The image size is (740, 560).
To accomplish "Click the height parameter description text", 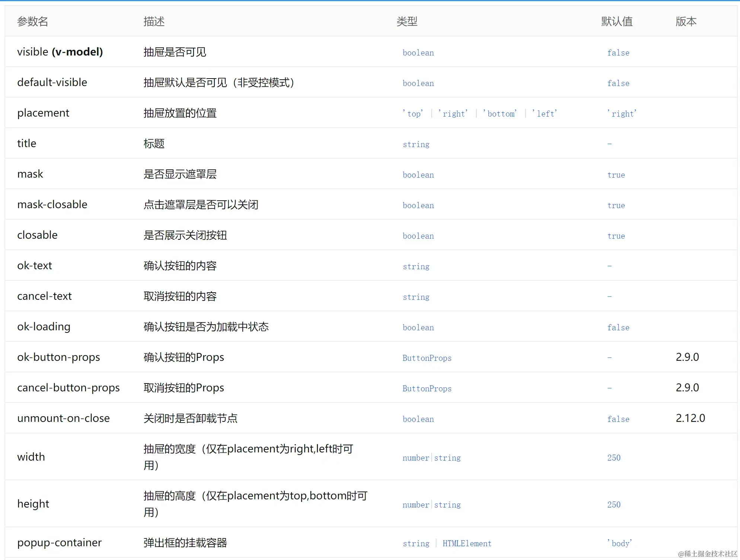I will [x=255, y=504].
